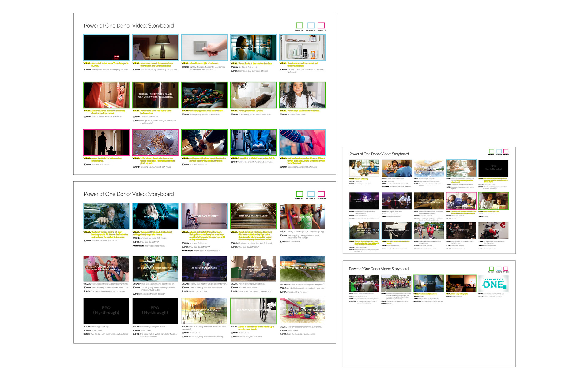Select the pink-bordered family breakfast frame
588x380 pixels.
point(461,201)
